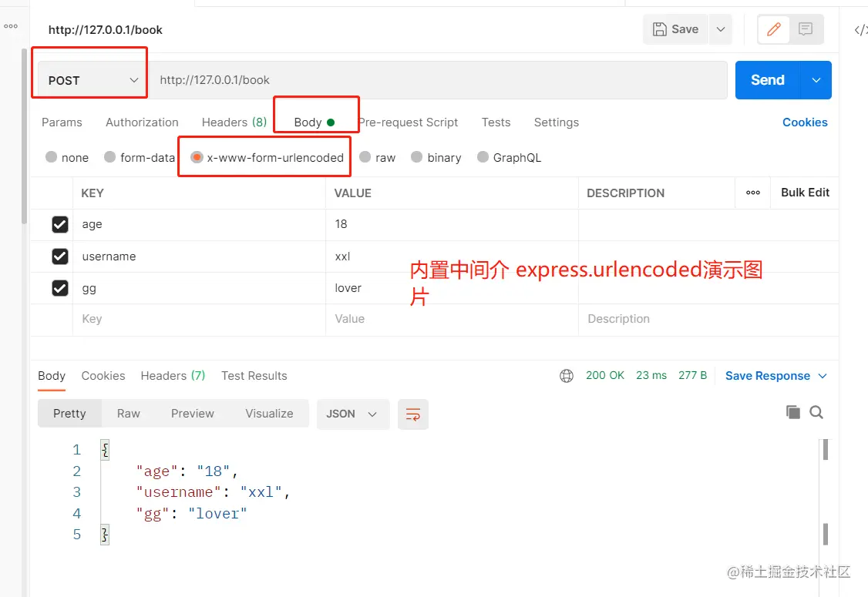The width and height of the screenshot is (868, 597).
Task: Open the edit pencil icon
Action: (x=773, y=29)
